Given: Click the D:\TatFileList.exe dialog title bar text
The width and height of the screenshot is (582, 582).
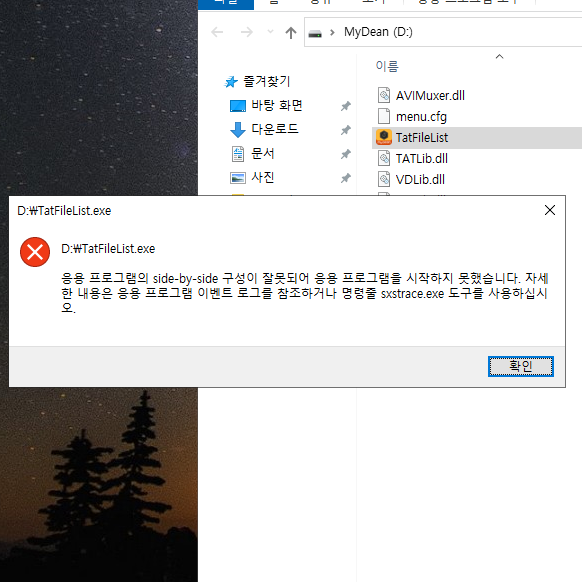Looking at the screenshot, I should [x=64, y=211].
